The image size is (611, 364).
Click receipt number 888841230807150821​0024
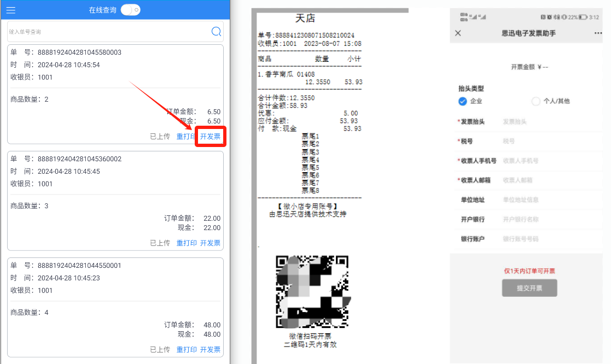pyautogui.click(x=315, y=36)
